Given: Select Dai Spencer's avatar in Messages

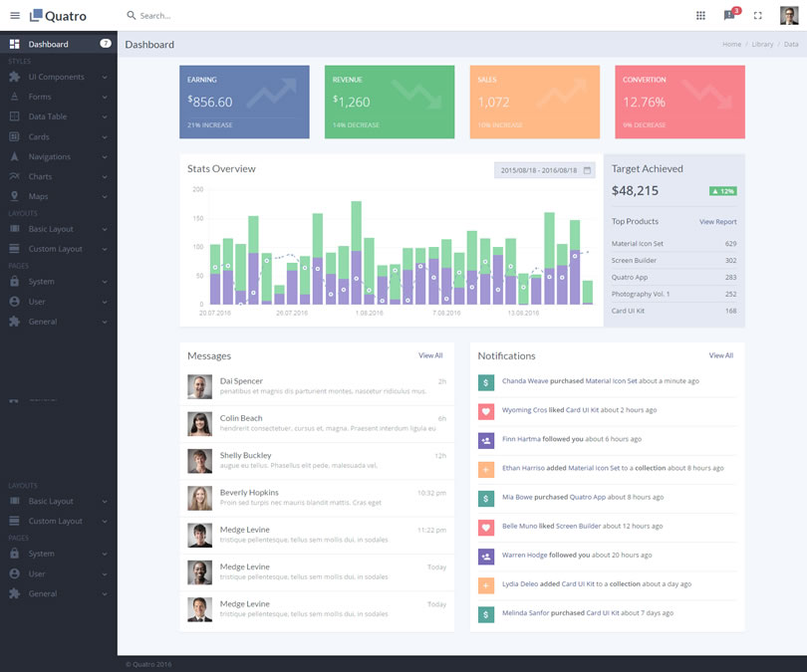Looking at the screenshot, I should tap(198, 384).
